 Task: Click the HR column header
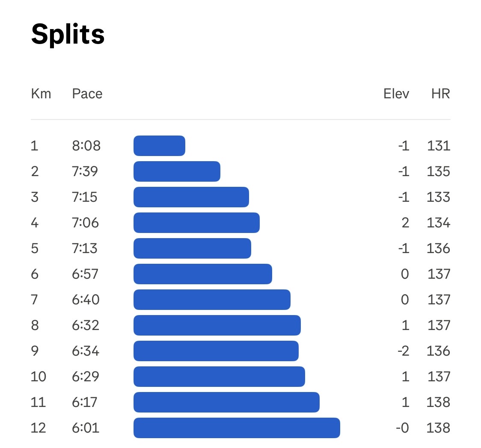point(440,94)
